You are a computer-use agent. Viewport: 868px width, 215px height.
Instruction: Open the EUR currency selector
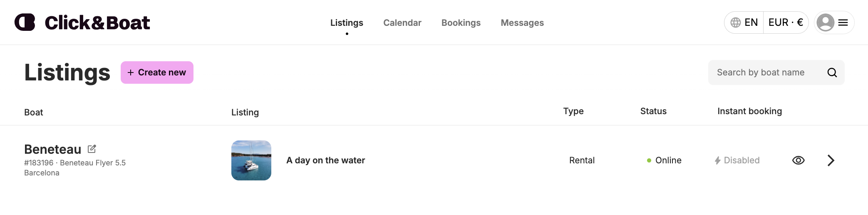coord(786,22)
